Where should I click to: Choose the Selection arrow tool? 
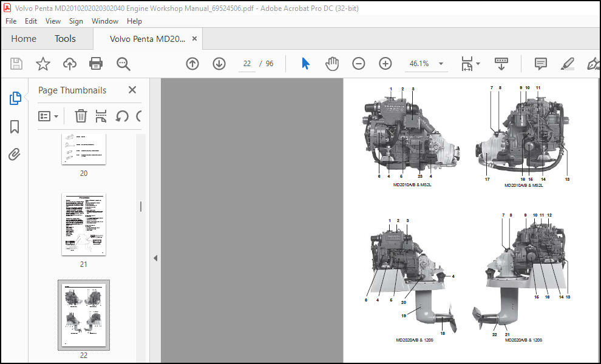(x=305, y=64)
